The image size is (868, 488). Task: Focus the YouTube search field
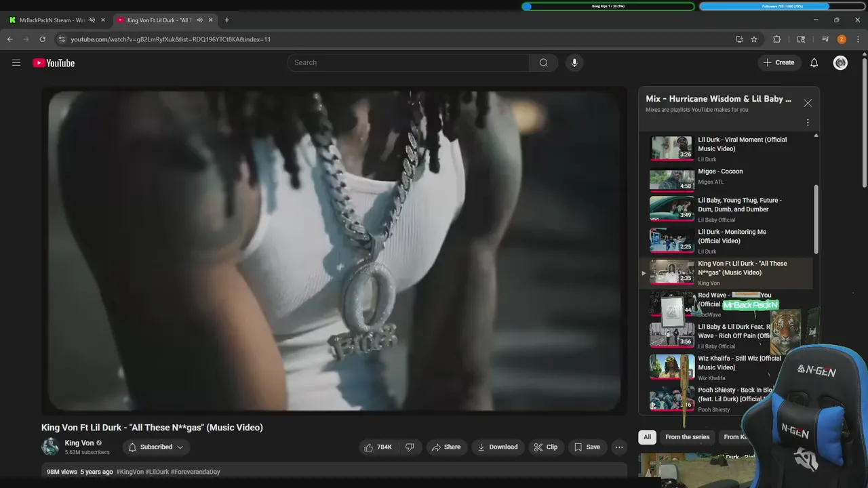click(408, 63)
